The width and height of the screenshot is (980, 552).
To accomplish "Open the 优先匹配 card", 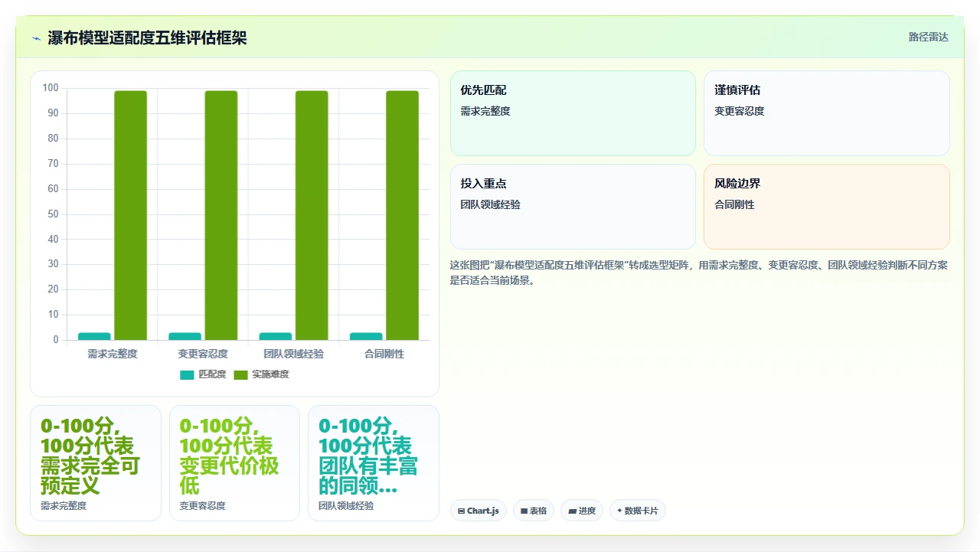I will (x=573, y=113).
